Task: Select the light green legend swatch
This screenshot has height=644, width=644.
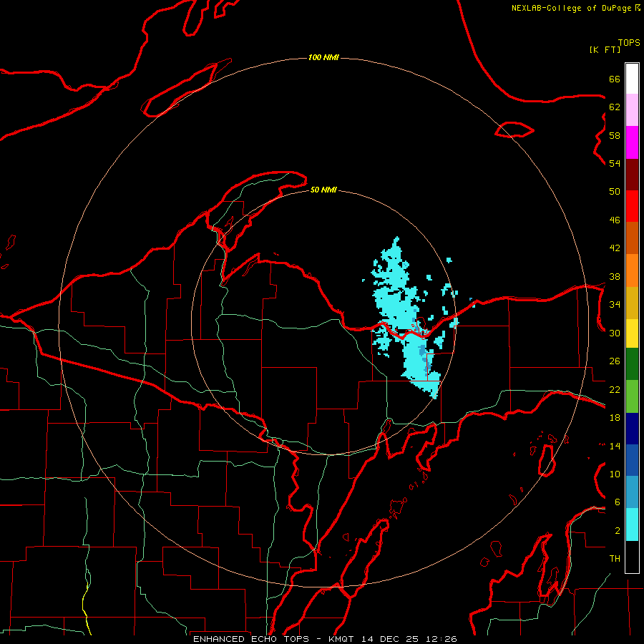Action: [x=632, y=396]
